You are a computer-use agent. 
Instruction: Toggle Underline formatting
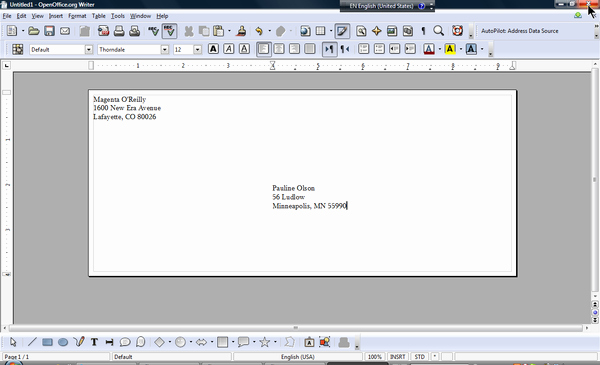tap(244, 49)
